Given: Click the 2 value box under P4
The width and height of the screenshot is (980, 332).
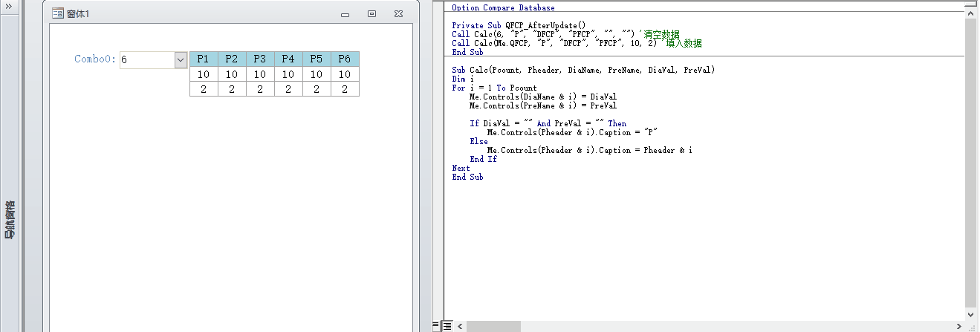Looking at the screenshot, I should click(288, 89).
